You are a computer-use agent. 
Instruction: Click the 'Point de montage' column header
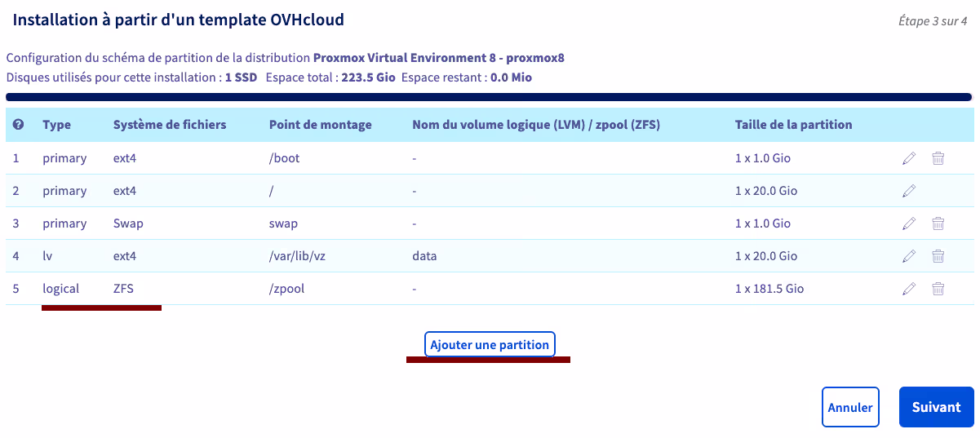320,125
